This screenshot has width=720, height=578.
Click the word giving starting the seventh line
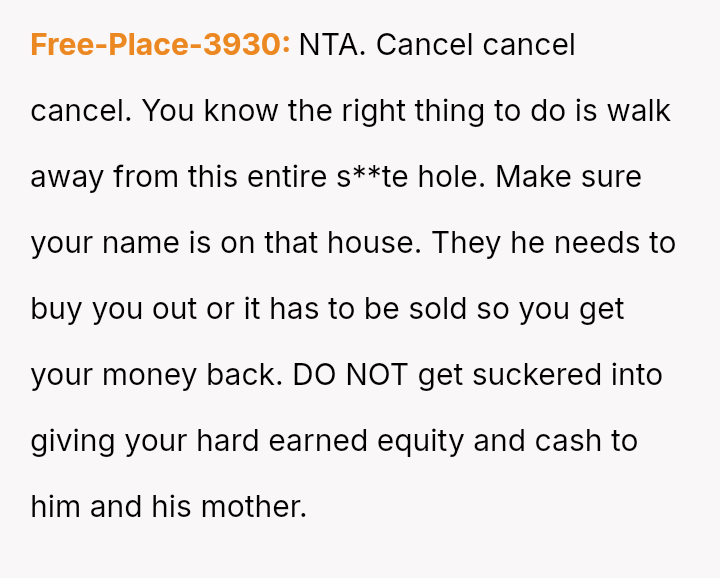tap(73, 441)
